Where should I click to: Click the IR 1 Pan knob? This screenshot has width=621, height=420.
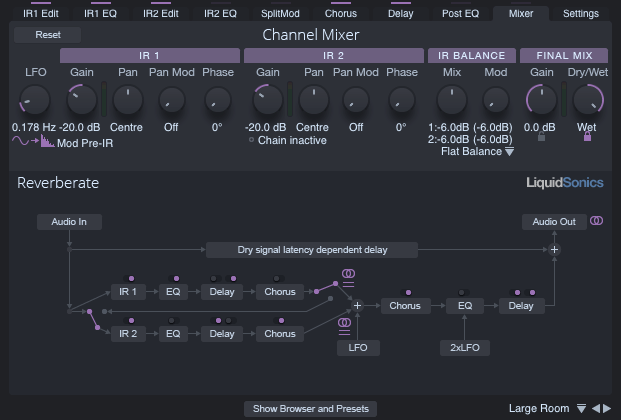coord(128,100)
